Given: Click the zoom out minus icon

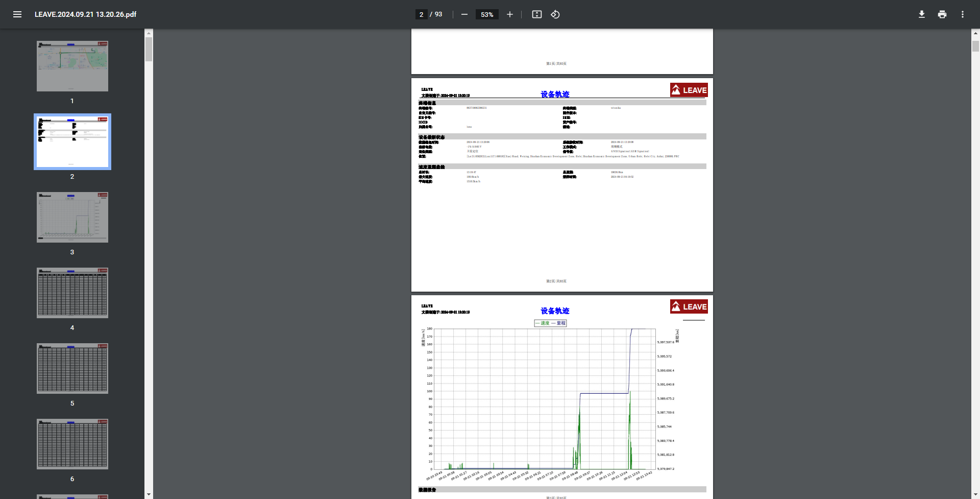Looking at the screenshot, I should pos(464,14).
